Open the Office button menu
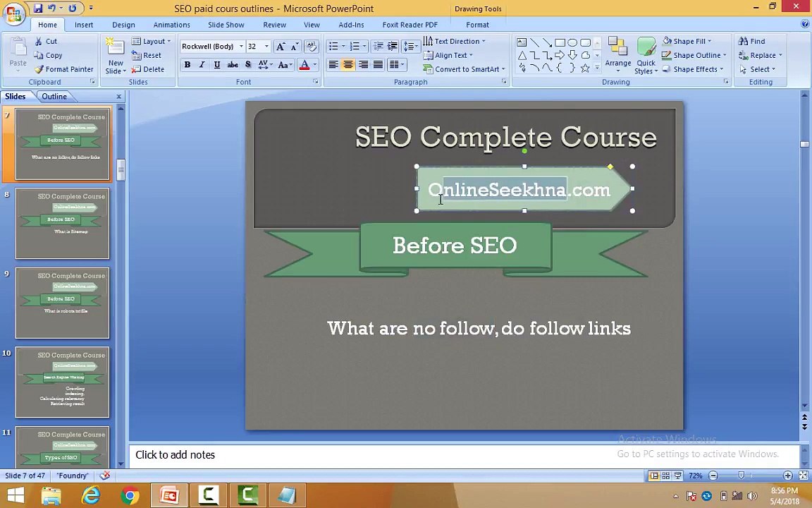The image size is (812, 508). pos(14,13)
